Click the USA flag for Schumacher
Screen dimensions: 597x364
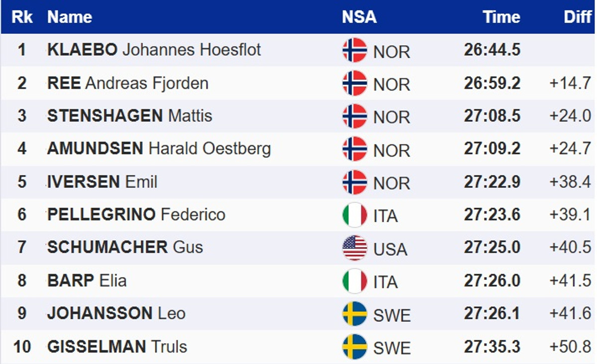click(354, 248)
